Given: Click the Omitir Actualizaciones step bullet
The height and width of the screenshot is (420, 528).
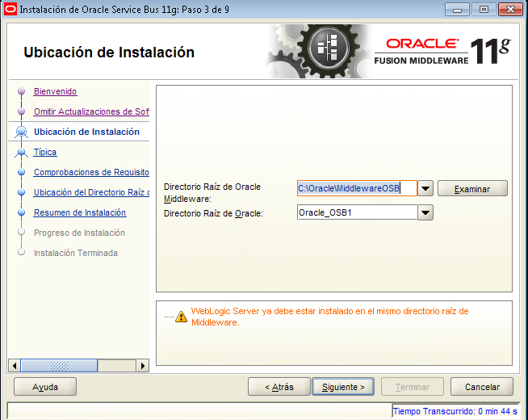Looking at the screenshot, I should [22, 111].
